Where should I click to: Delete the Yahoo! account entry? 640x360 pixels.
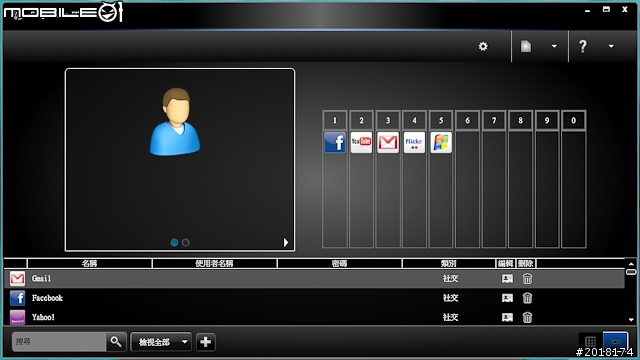(527, 317)
